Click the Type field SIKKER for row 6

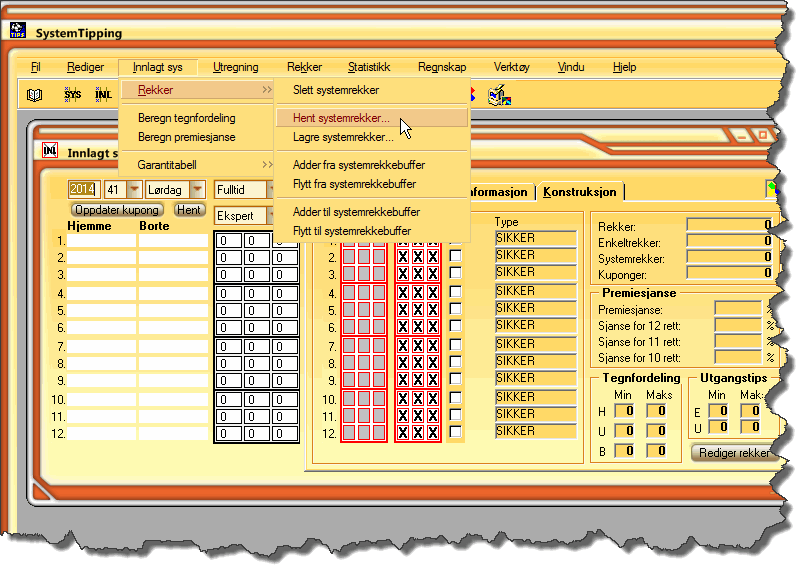(536, 325)
